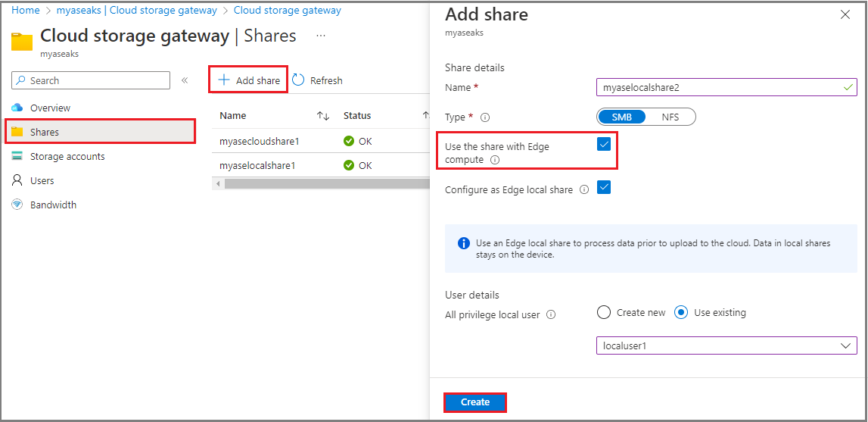Screen dimensions: 868x422
Task: Click the Create button
Action: pos(475,402)
